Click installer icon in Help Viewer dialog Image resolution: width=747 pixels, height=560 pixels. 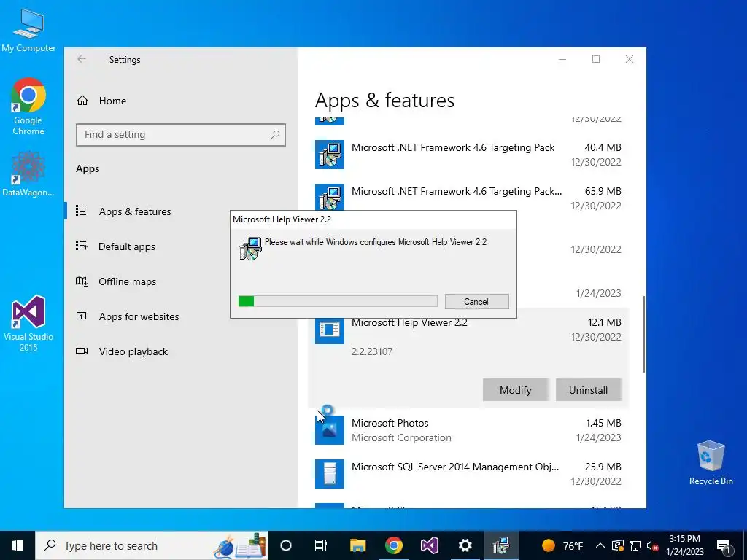coord(250,248)
